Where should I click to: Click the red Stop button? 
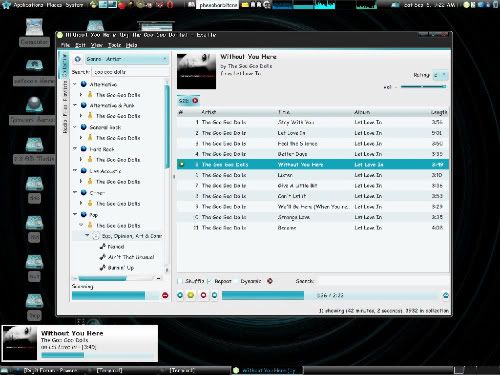tap(203, 295)
